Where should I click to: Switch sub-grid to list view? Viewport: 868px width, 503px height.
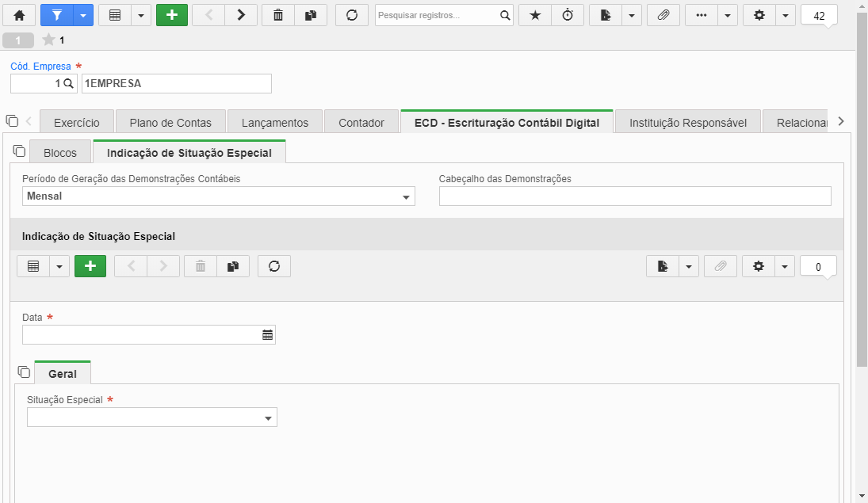click(x=33, y=266)
